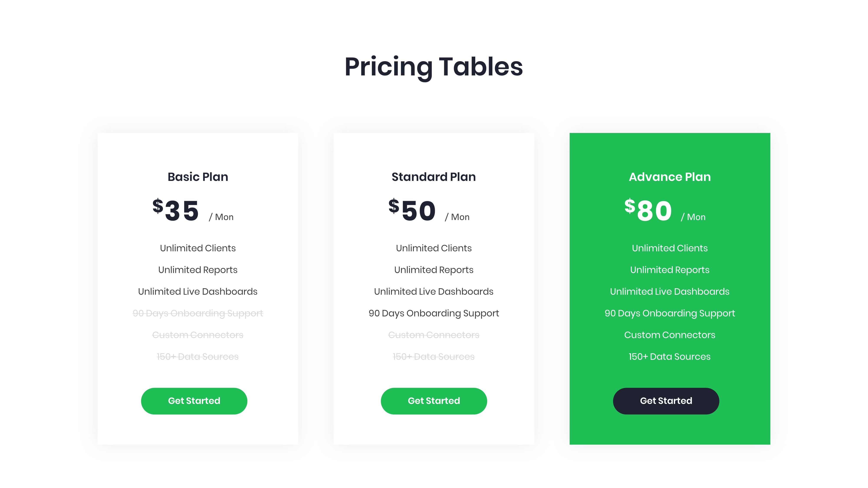This screenshot has width=868, height=488.
Task: Click Unlimited Reports in the Standard Plan
Action: click(434, 270)
